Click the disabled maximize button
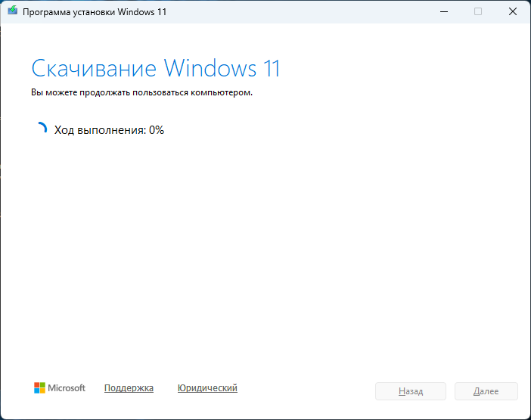The height and width of the screenshot is (420, 531). tap(478, 11)
